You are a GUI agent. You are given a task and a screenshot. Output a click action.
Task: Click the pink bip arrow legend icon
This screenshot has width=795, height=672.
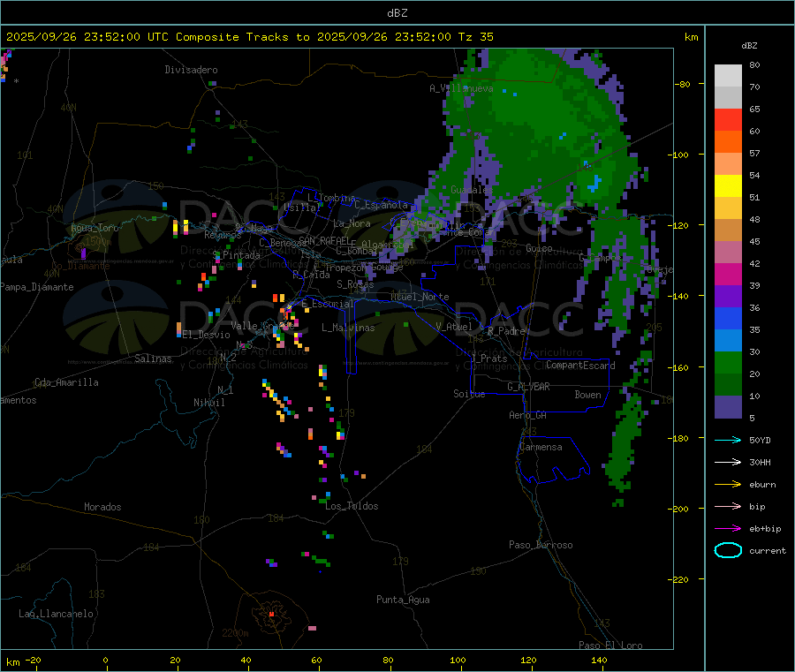728,506
